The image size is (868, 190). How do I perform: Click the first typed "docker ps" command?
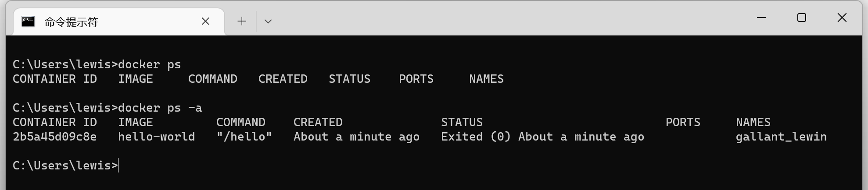point(150,64)
